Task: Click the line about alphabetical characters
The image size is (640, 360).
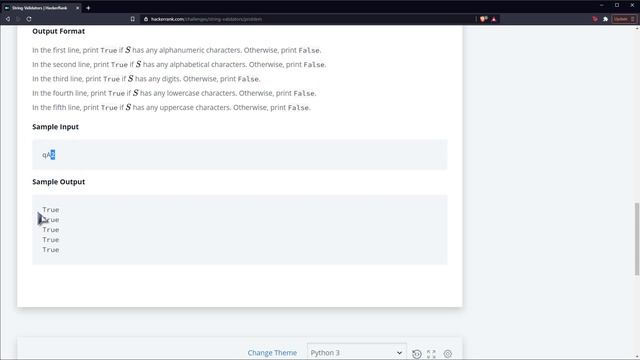Action: [x=179, y=64]
